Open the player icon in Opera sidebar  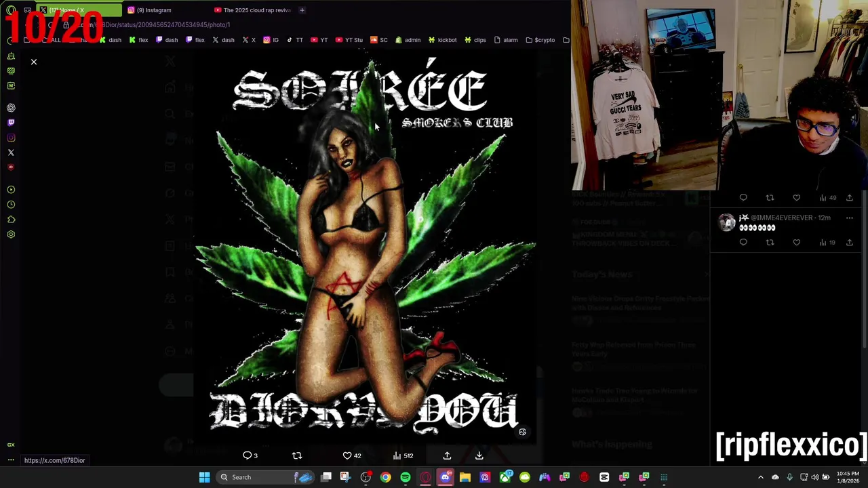pos(11,190)
